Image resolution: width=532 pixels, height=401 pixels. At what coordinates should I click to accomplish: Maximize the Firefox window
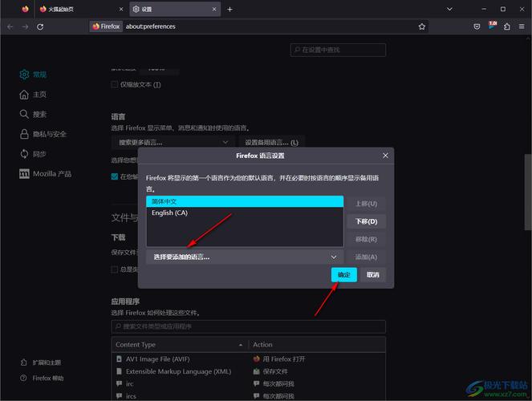click(503, 9)
